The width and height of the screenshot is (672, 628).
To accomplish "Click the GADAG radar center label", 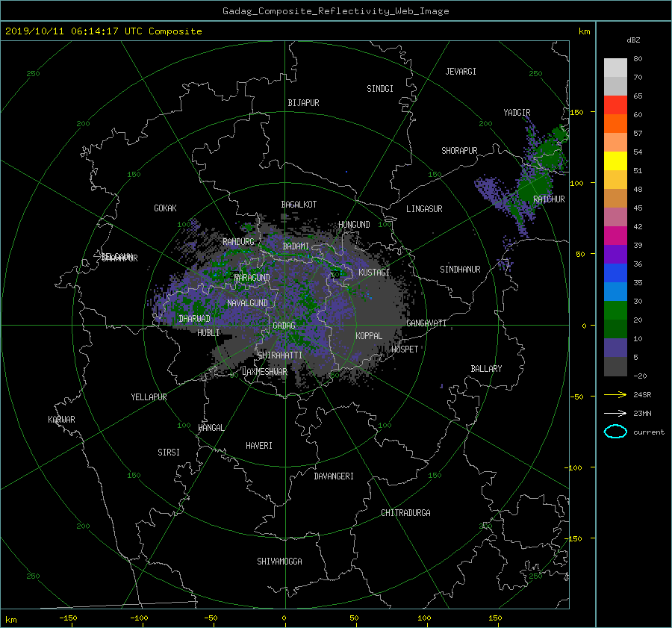I will [x=284, y=326].
